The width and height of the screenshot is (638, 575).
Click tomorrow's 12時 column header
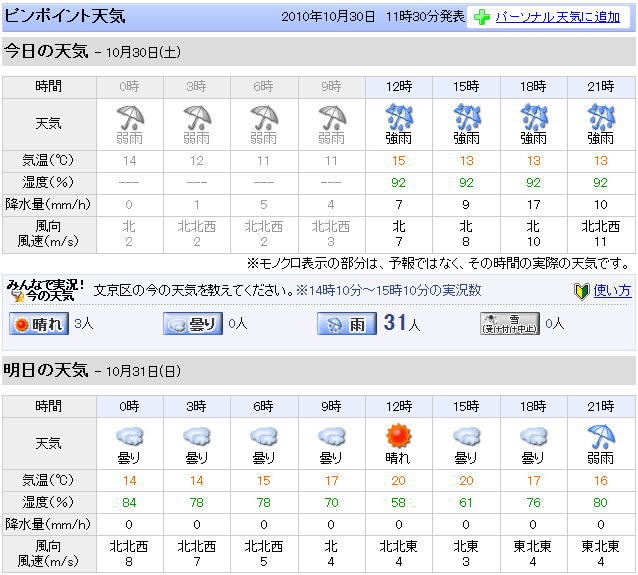(399, 406)
